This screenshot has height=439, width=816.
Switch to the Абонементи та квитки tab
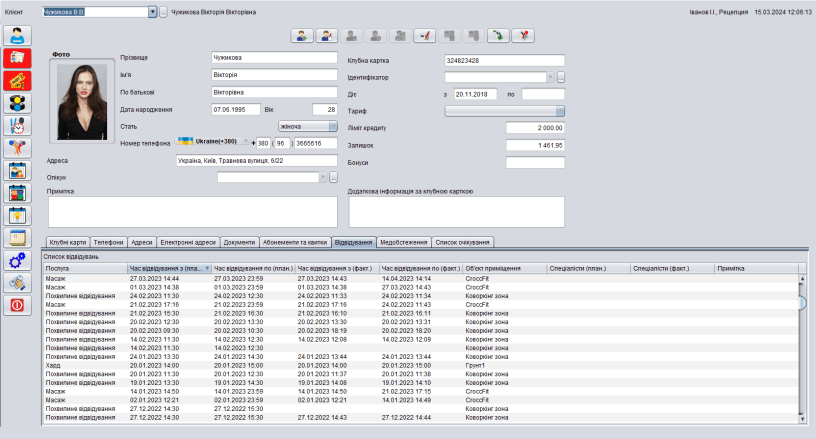coord(295,242)
